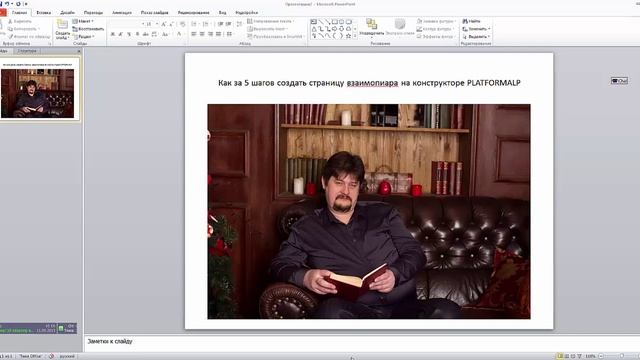Screen dimensions: 640x360
Task: Open the Макет layout dropdown
Action: 83,21
